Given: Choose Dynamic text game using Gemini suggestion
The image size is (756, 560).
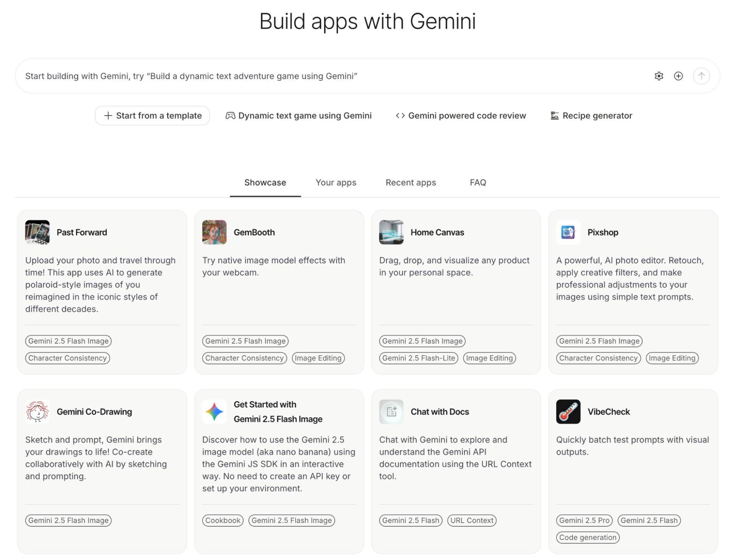Looking at the screenshot, I should 298,116.
